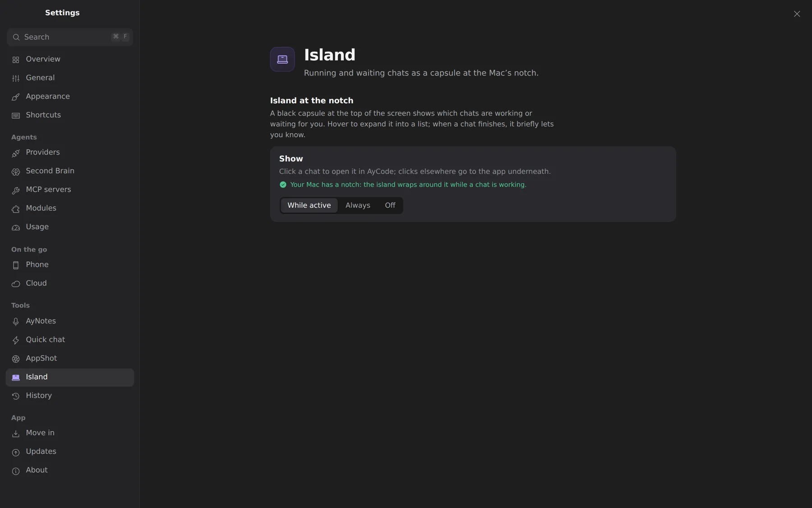Click the AppShot aperture icon
Image resolution: width=812 pixels, height=508 pixels.
pyautogui.click(x=16, y=359)
